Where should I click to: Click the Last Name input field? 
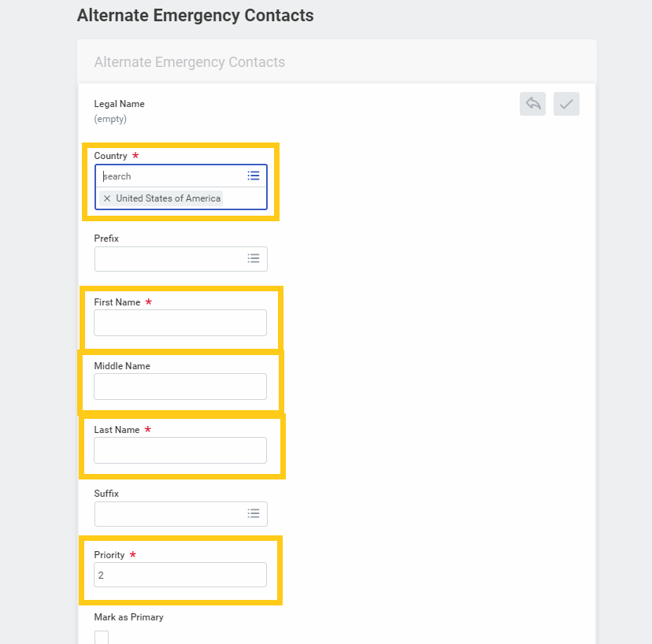[180, 450]
